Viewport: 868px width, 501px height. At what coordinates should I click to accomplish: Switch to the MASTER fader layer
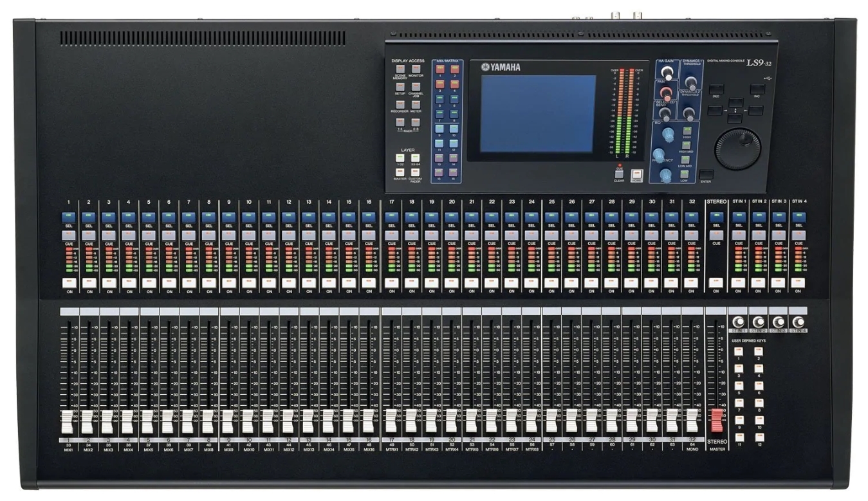(x=400, y=172)
